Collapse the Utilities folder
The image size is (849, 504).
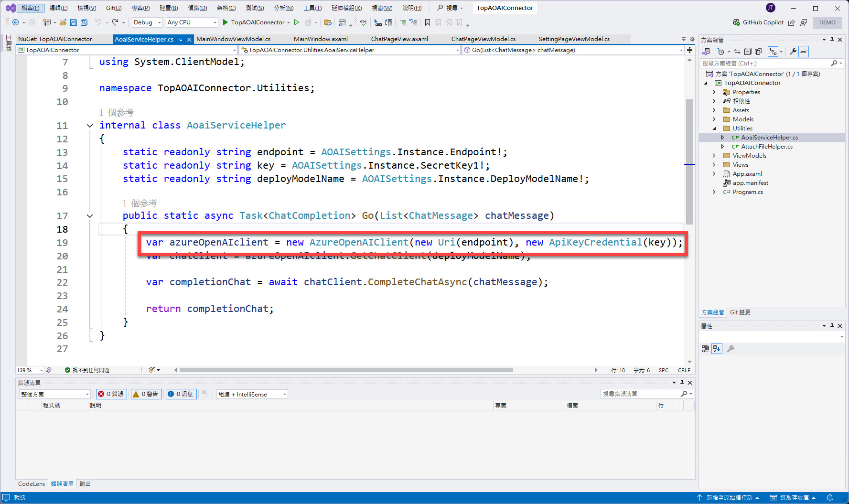[714, 129]
